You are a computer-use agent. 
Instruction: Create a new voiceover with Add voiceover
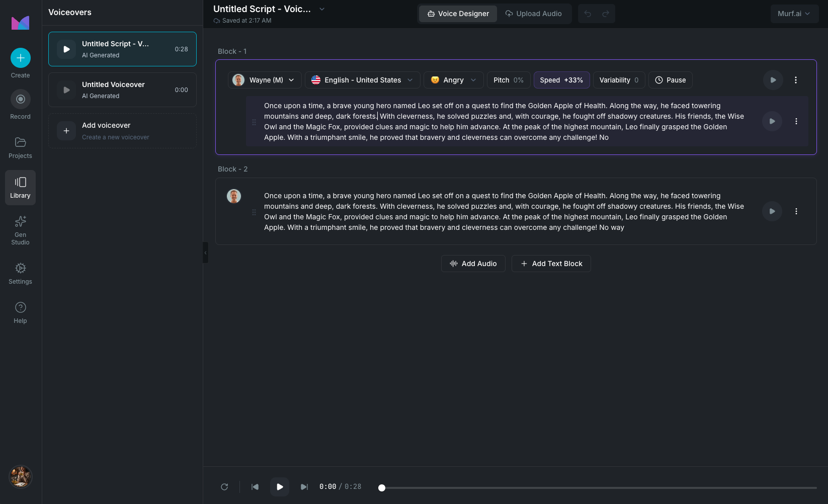pyautogui.click(x=122, y=130)
